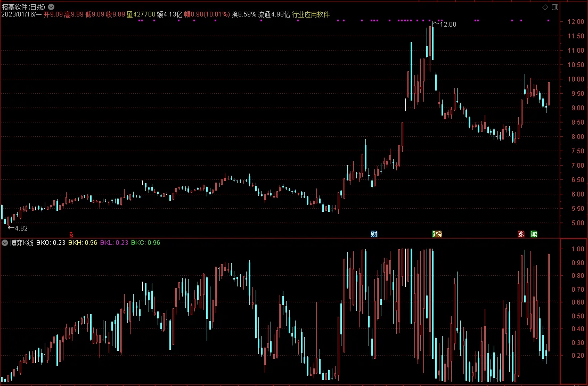
Task: Click the purple BKL: 0.23 label
Action: 114,242
